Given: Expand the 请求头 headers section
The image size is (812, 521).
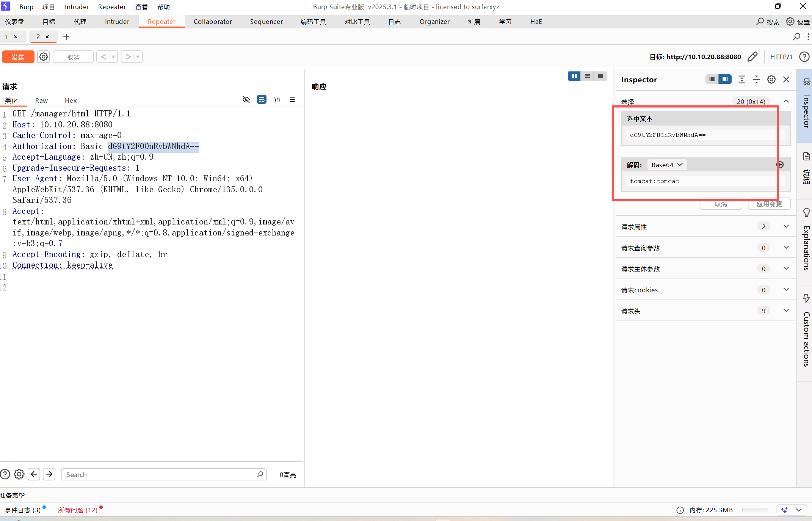Looking at the screenshot, I should (786, 311).
